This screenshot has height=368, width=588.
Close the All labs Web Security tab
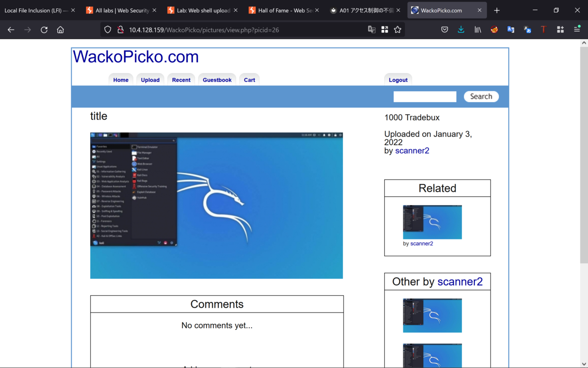pos(154,10)
